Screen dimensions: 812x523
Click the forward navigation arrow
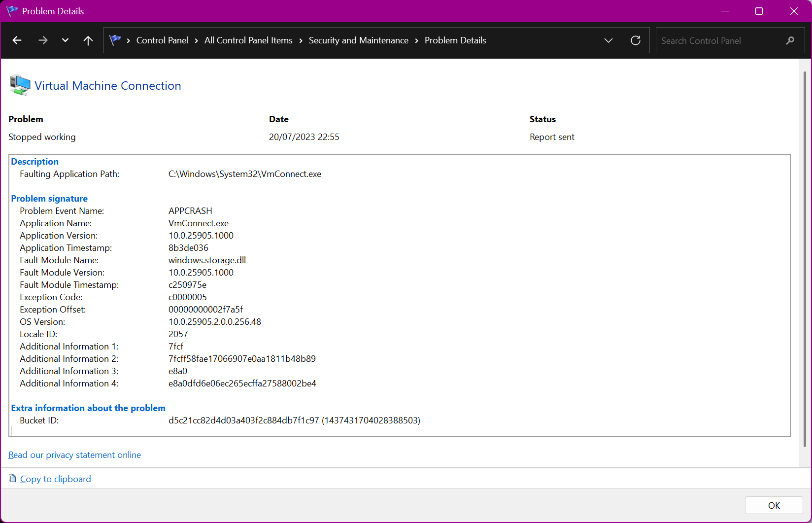coord(43,40)
